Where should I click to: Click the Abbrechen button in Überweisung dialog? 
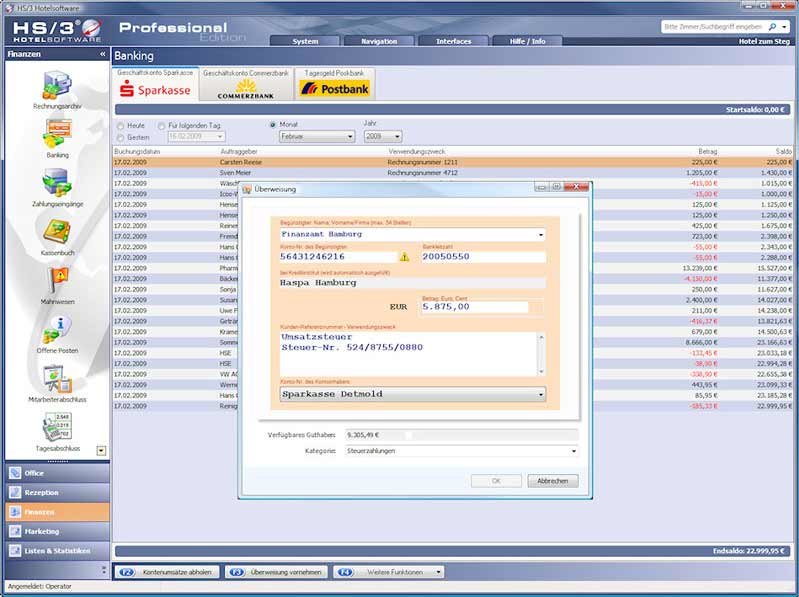coord(553,481)
